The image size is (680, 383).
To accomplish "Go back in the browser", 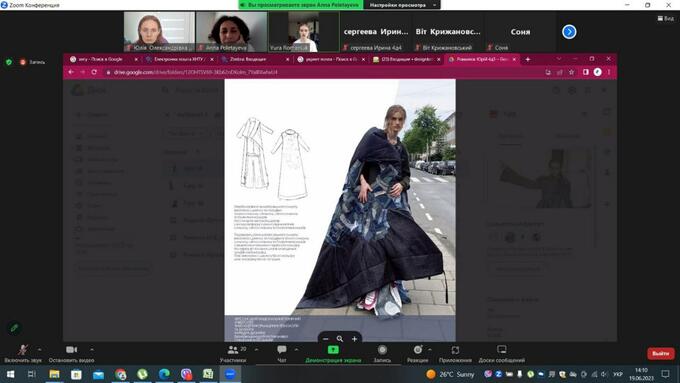I will 72,72.
